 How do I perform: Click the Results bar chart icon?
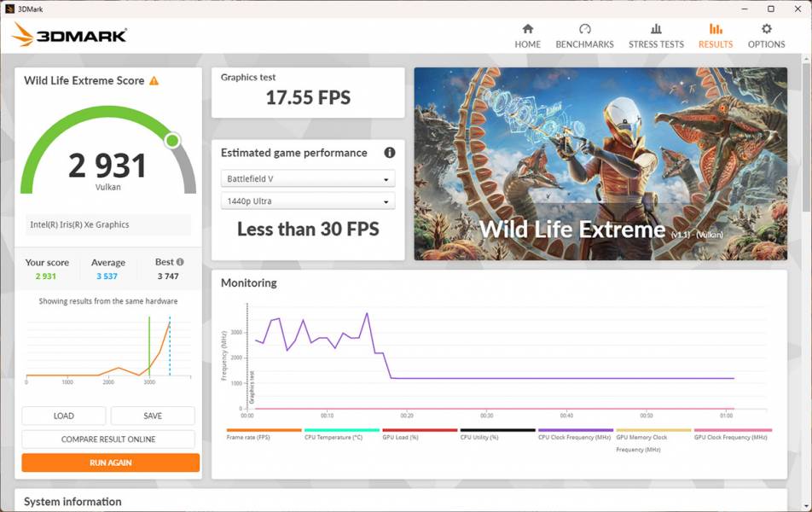click(x=716, y=28)
